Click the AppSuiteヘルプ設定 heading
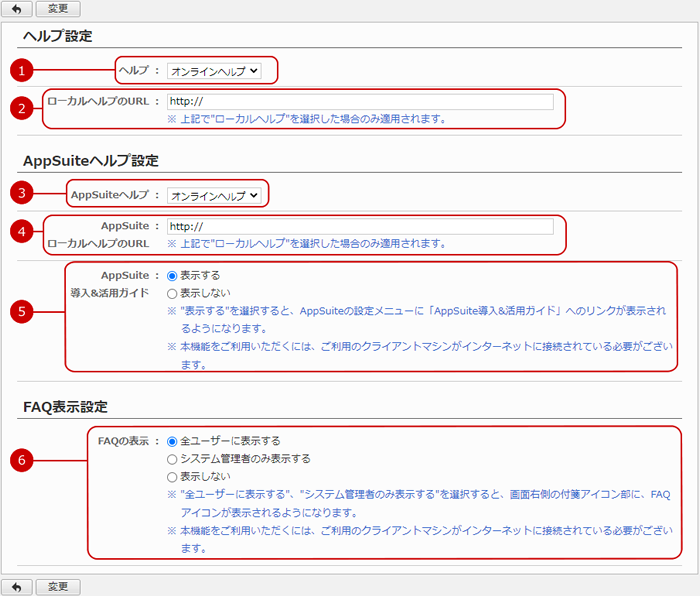Viewport: 700px width, 596px height. [x=91, y=161]
